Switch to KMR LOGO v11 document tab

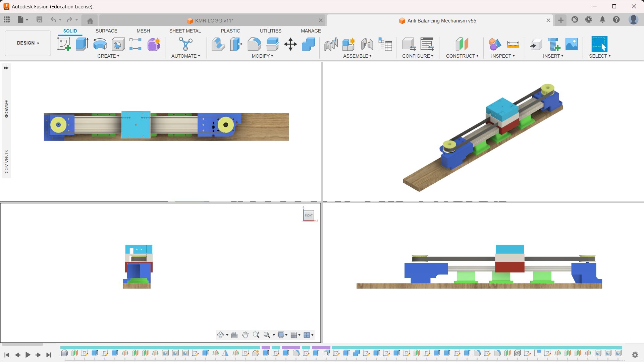point(214,20)
